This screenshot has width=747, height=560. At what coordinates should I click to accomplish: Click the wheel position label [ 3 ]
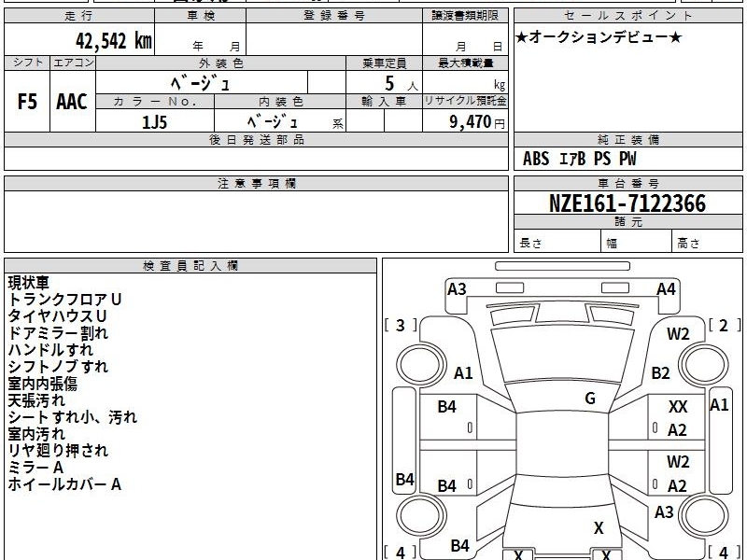[x=401, y=325]
